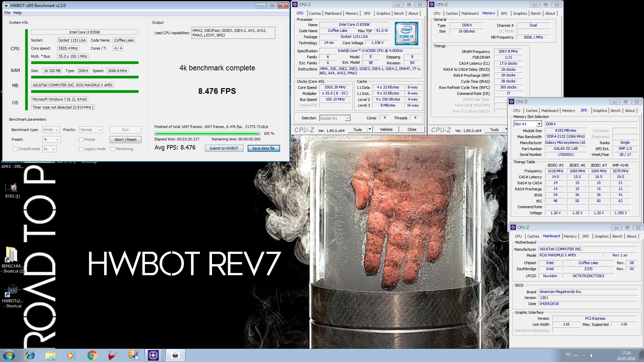Open Windows Media Player taskbar icon

(71, 355)
